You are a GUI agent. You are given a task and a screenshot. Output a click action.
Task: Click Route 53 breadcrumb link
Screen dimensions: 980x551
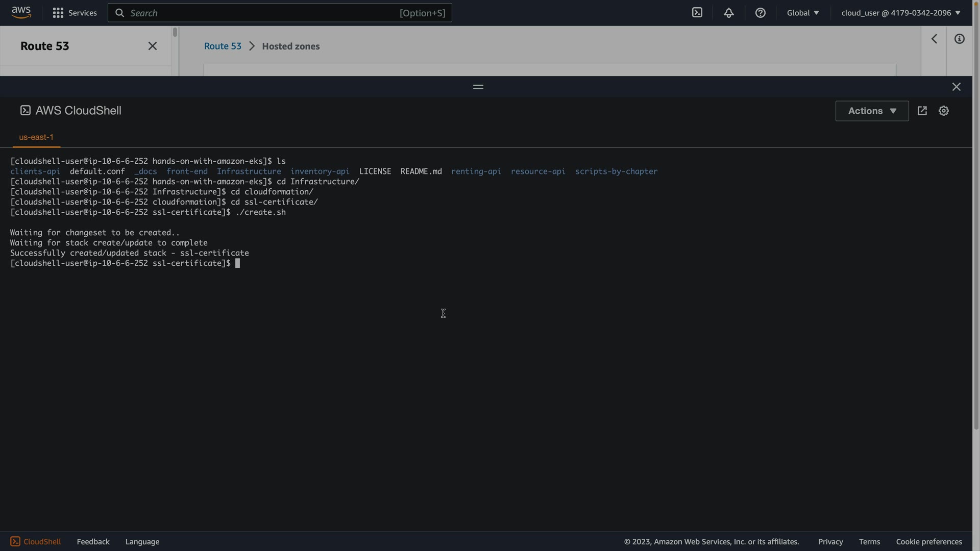[223, 46]
